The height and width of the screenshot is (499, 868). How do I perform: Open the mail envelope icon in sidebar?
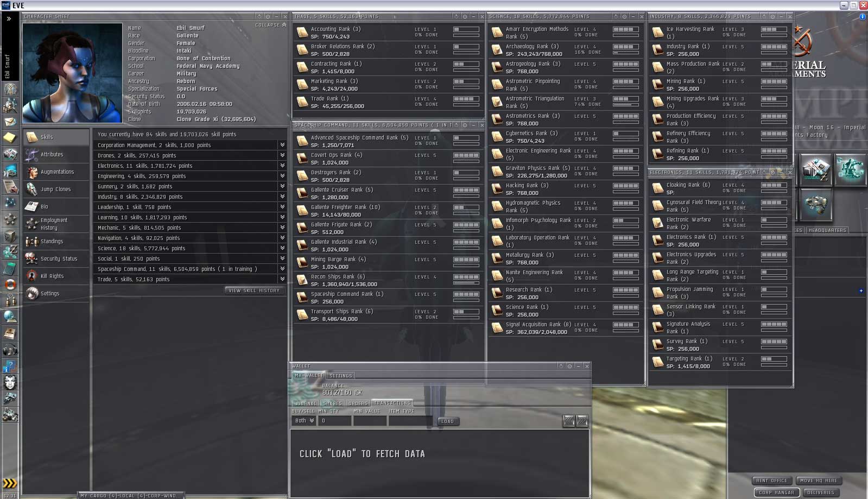(10, 122)
